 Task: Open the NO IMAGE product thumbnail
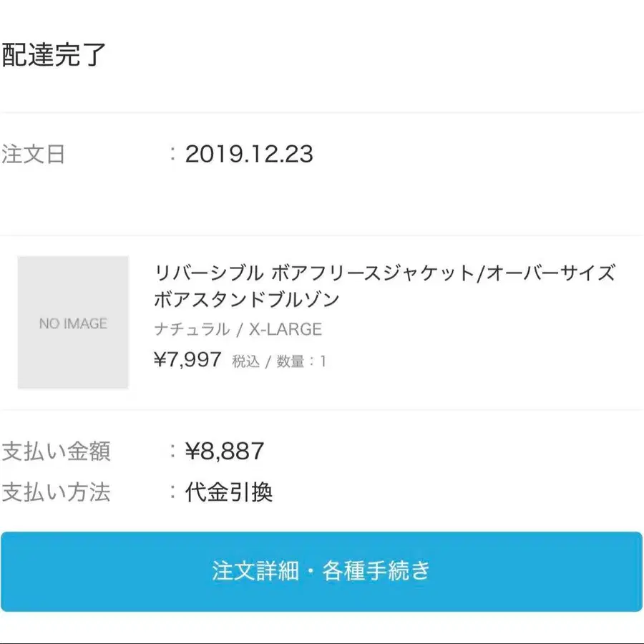(73, 323)
